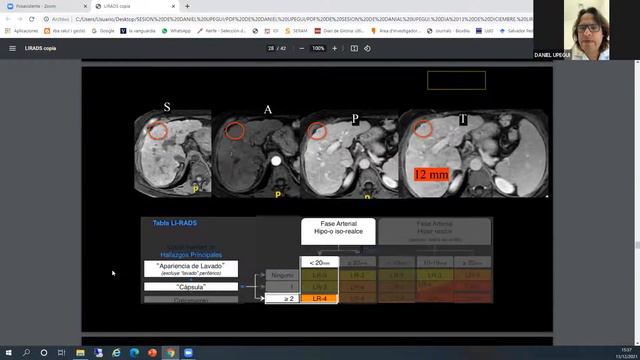Viewport: 640px width, 360px height.
Task: Launch Internet Explorer from taskbar
Action: pyautogui.click(x=116, y=353)
